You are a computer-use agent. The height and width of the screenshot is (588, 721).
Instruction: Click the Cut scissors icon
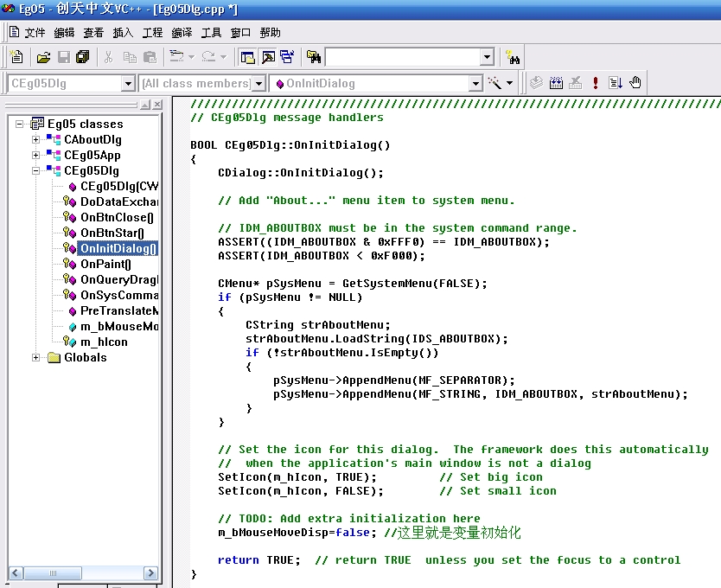(109, 57)
